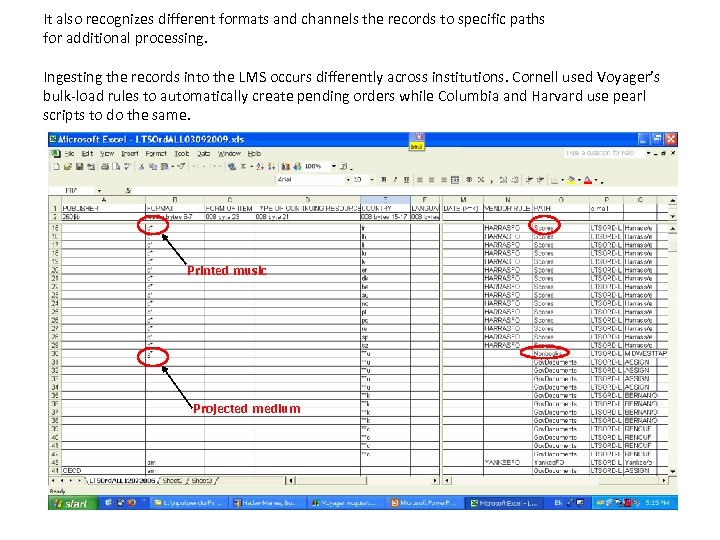This screenshot has height=540, width=720.
Task: Click the Open file icon
Action: (x=68, y=167)
